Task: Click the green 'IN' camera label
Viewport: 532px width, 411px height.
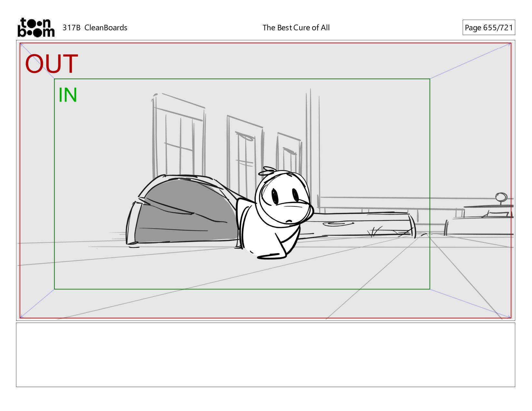Action: pos(67,95)
